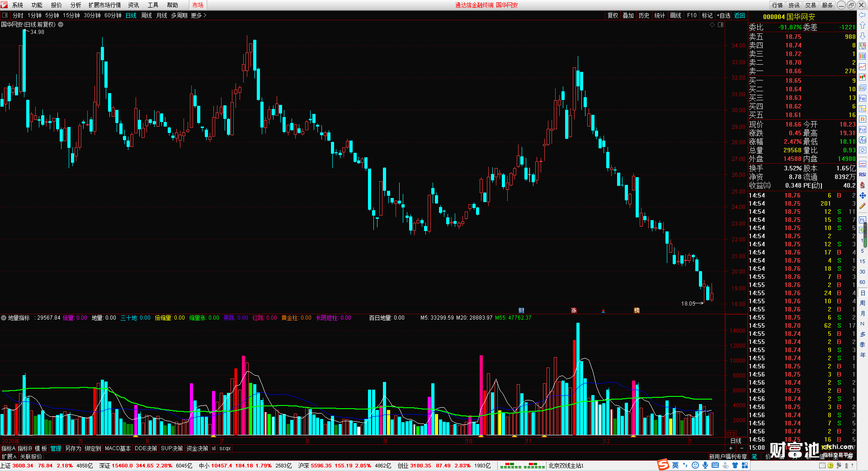Viewport: 868px width, 471px height.
Task: Select the 资金决策 indicator tab
Action: (197, 448)
